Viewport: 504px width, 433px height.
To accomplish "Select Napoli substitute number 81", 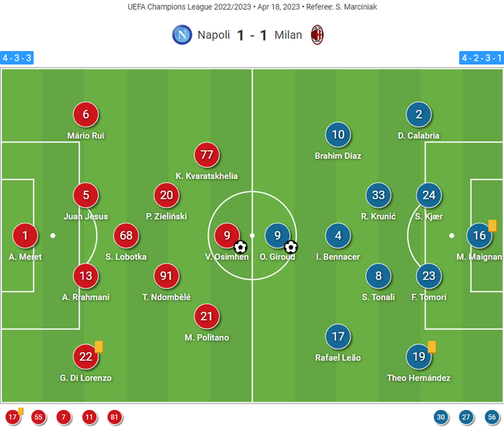I will pyautogui.click(x=115, y=418).
